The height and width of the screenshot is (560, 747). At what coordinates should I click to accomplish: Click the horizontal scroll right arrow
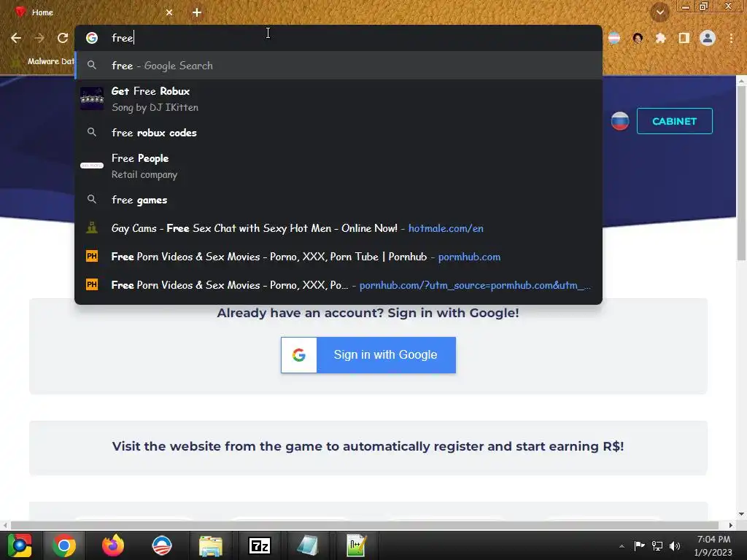[730, 525]
